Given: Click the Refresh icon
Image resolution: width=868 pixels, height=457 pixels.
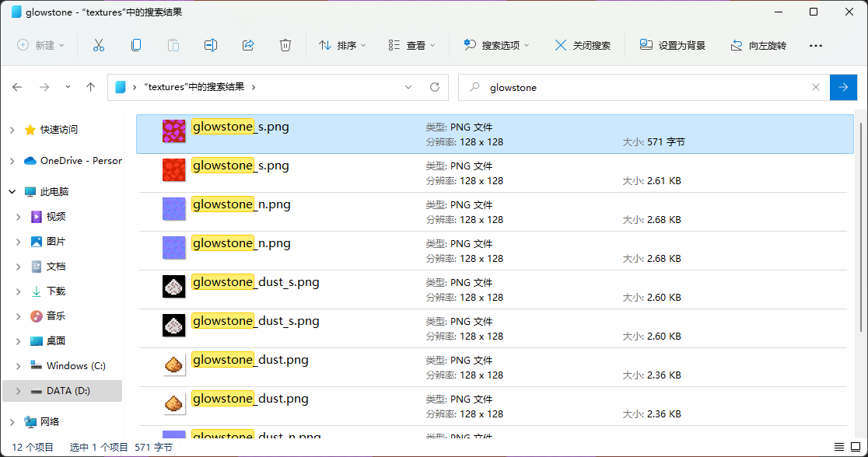Looking at the screenshot, I should pos(435,87).
